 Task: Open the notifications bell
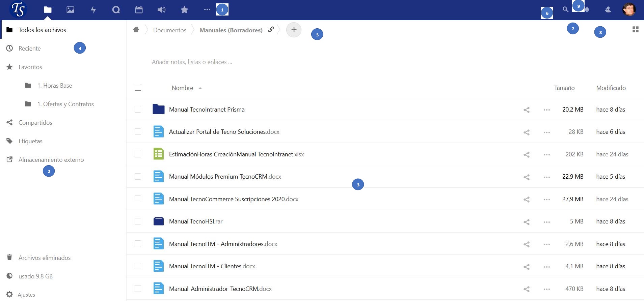[587, 10]
